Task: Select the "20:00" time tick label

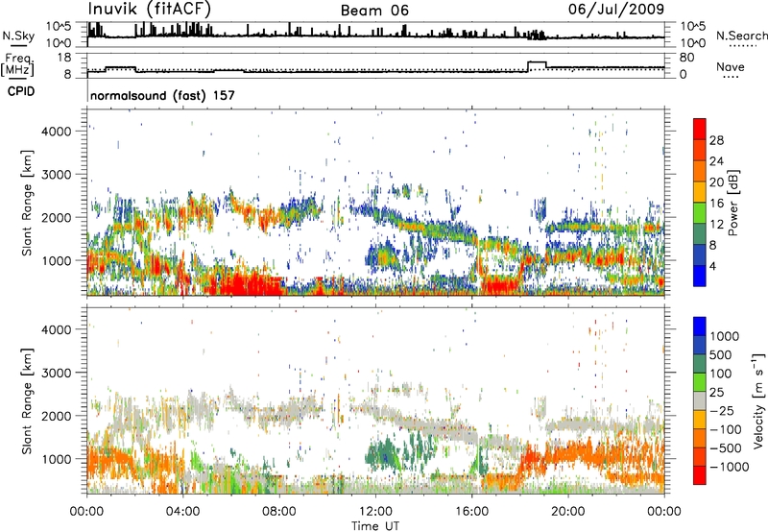Action: (x=567, y=512)
